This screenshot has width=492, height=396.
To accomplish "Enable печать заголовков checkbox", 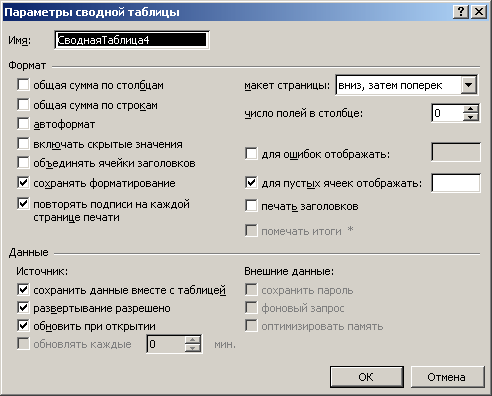I will click(x=251, y=206).
